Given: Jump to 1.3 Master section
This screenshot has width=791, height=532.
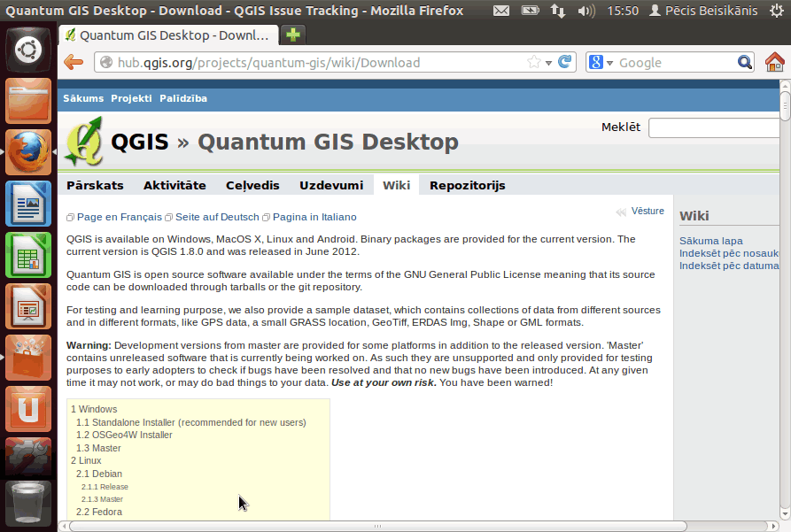Looking at the screenshot, I should click(98, 448).
